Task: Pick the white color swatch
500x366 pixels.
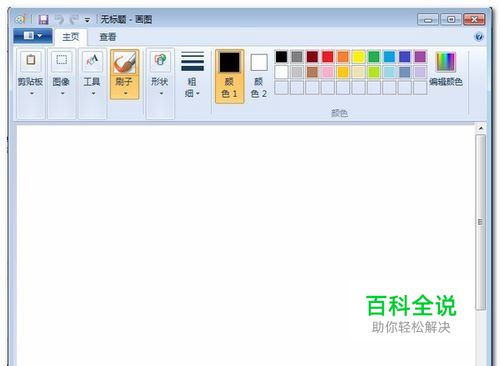Action: click(x=281, y=72)
